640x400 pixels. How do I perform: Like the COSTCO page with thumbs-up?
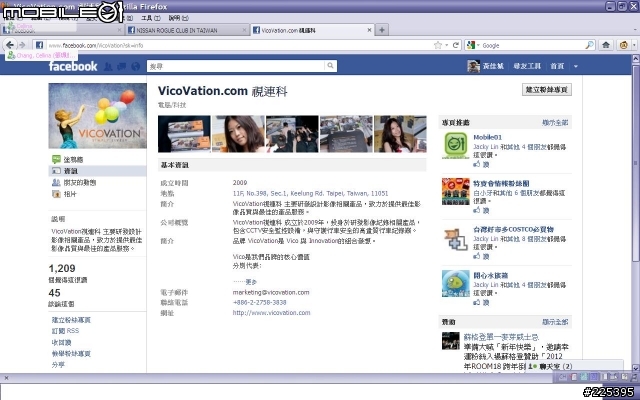tap(481, 256)
